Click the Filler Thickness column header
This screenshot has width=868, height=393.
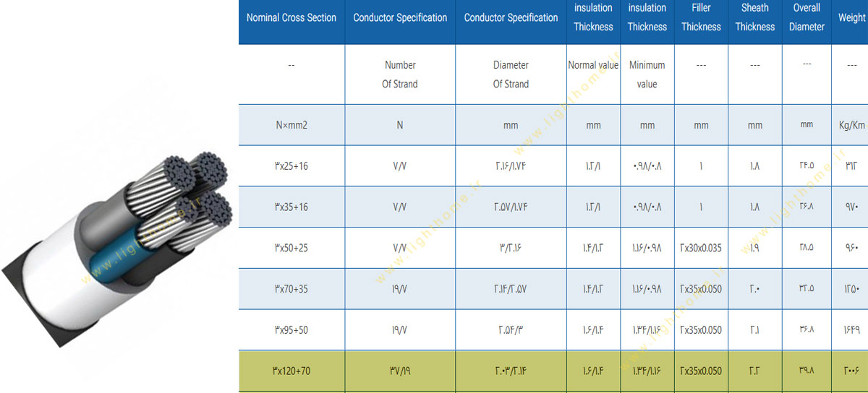pyautogui.click(x=701, y=18)
